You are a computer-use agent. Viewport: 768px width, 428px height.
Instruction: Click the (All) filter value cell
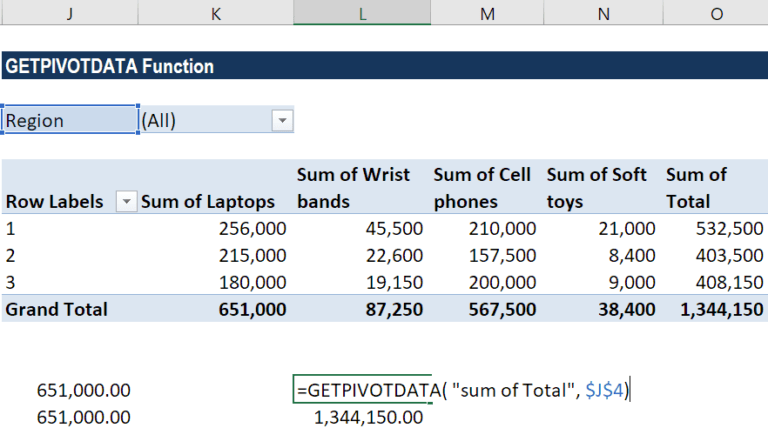coord(204,121)
